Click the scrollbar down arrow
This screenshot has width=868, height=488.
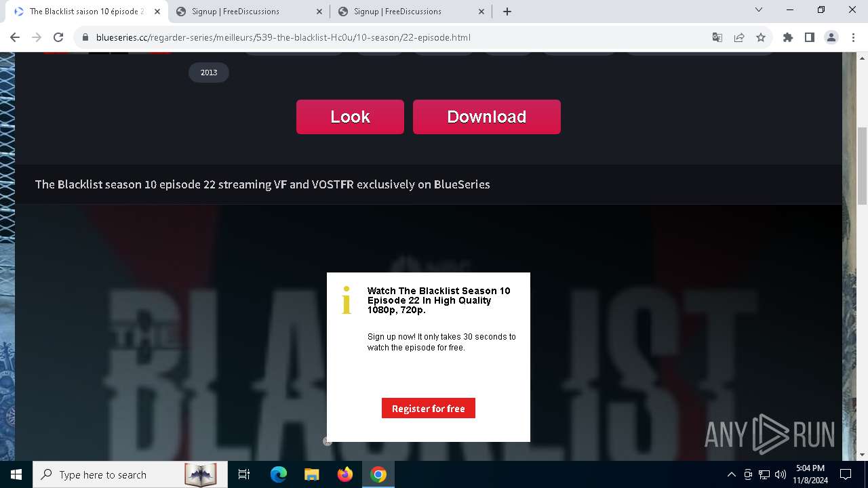pos(863,455)
